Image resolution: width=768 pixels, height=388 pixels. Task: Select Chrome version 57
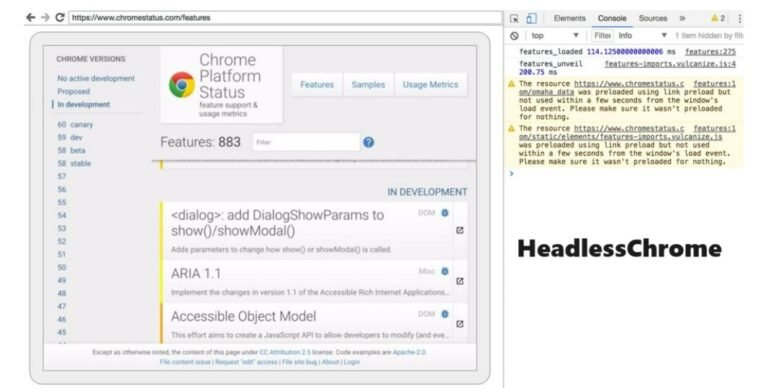pos(62,176)
